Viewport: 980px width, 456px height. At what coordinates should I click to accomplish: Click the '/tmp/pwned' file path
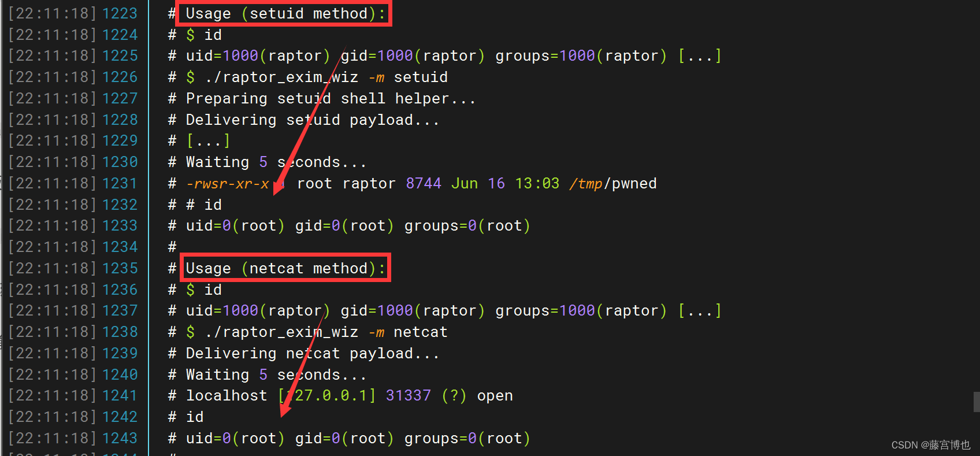pos(613,183)
